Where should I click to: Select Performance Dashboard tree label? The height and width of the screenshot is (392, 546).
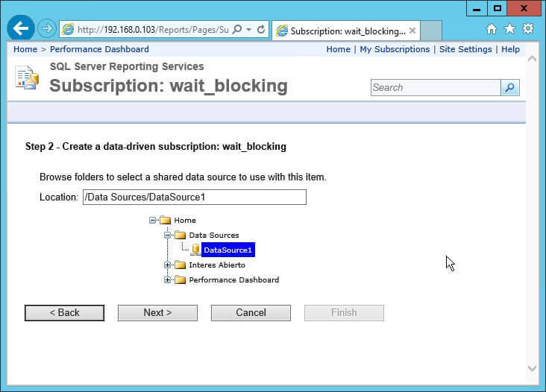[234, 280]
